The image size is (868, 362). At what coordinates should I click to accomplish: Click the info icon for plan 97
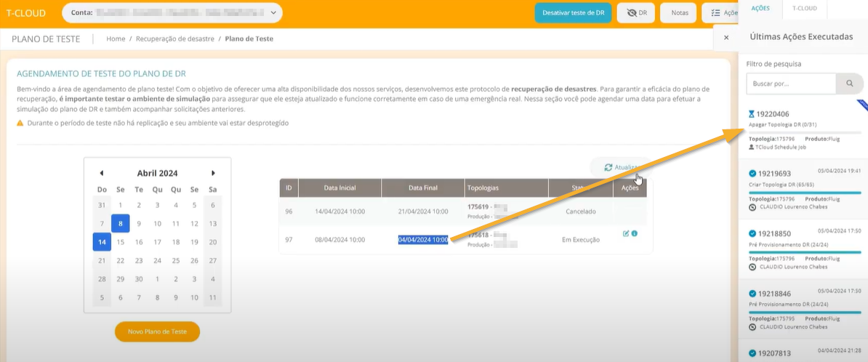click(635, 233)
